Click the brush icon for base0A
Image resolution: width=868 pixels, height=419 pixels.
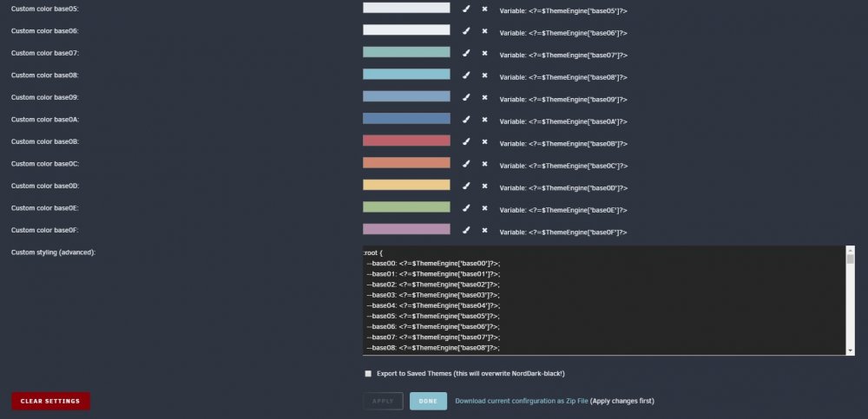pyautogui.click(x=466, y=120)
